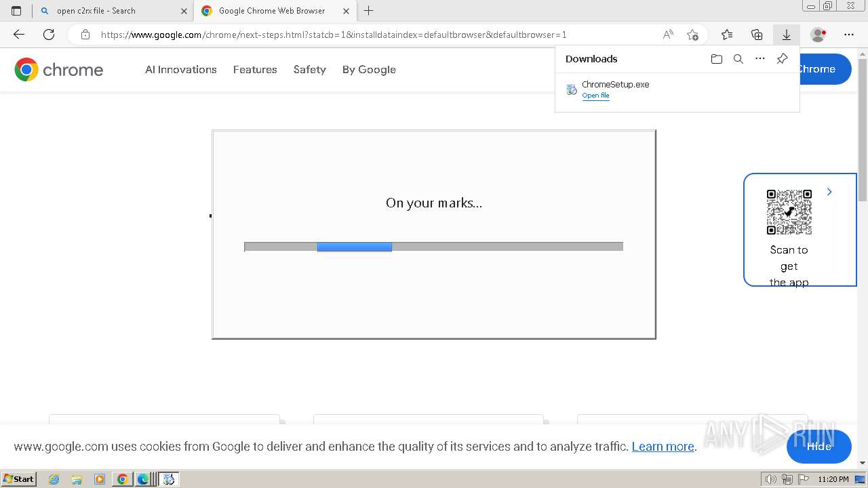The image size is (868, 488).
Task: Open media player from taskbar
Action: (100, 479)
